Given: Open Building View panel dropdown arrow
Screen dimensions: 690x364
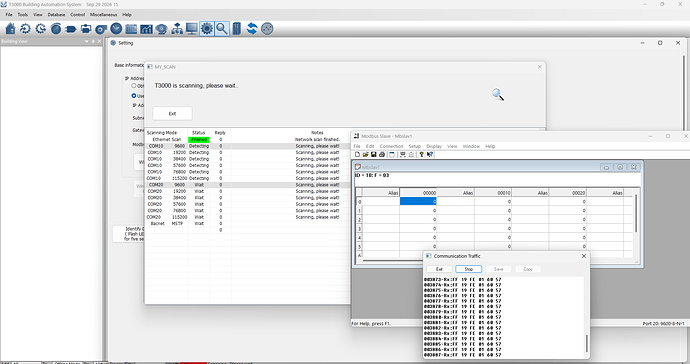Looking at the screenshot, I should click(x=87, y=41).
